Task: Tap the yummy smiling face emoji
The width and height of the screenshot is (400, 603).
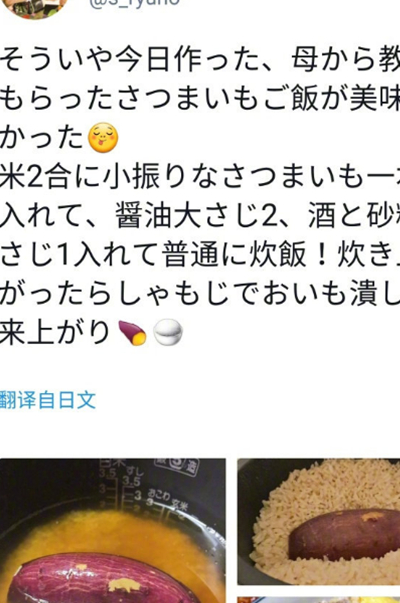Action: coord(103,138)
